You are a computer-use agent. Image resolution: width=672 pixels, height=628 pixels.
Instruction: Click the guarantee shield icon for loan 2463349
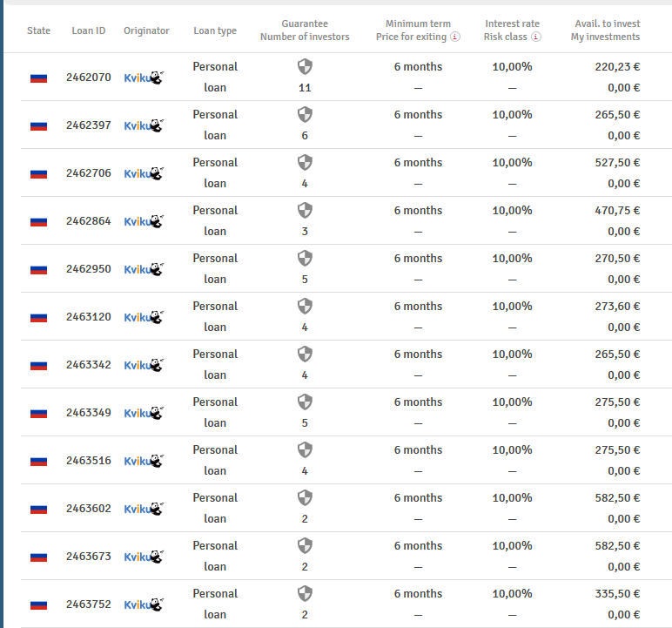(x=305, y=402)
